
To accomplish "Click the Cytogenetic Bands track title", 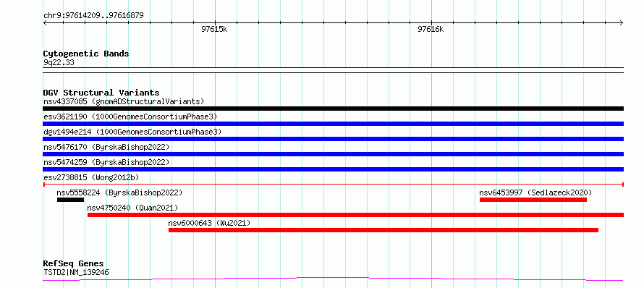I will (x=86, y=54).
